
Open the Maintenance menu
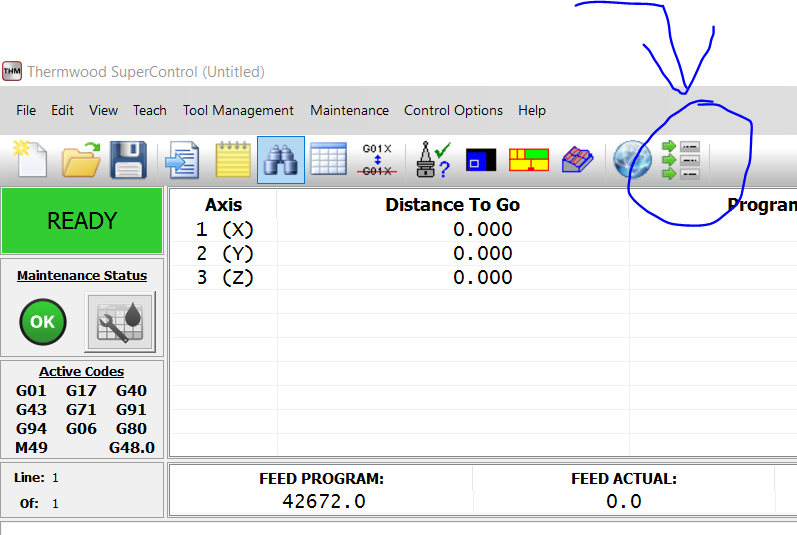(x=349, y=110)
